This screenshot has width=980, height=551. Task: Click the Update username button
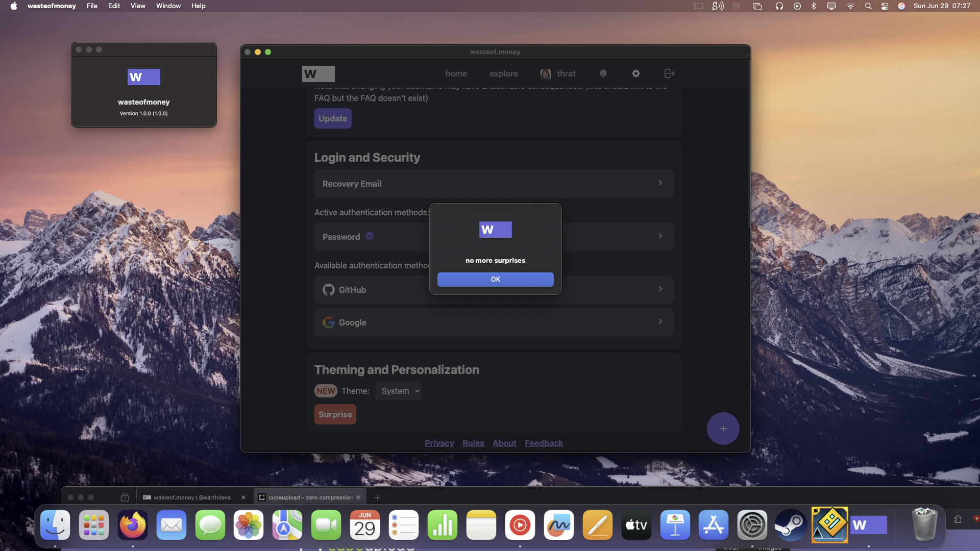333,118
